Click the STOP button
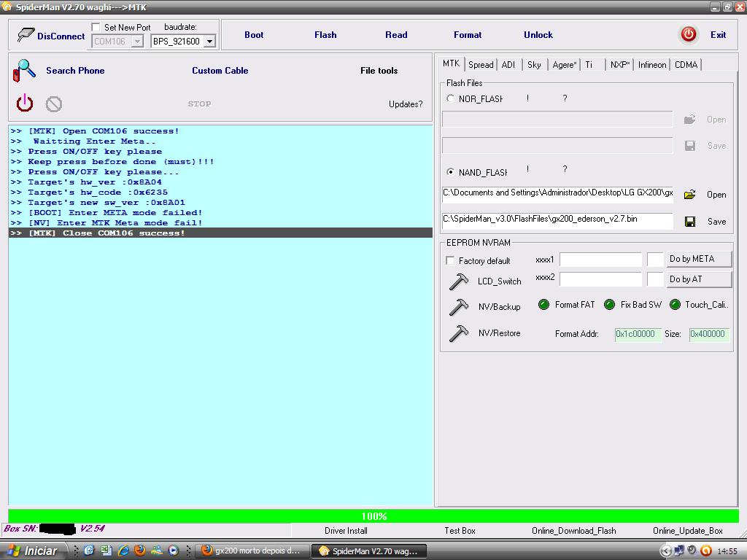Screen dimensions: 747x560 (199, 104)
